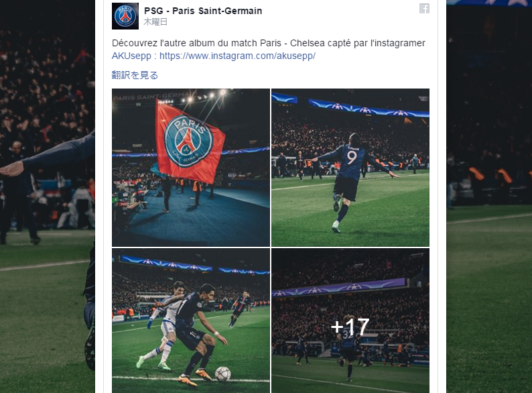Click the number 9 on the jersey
532x393 pixels.
352,158
